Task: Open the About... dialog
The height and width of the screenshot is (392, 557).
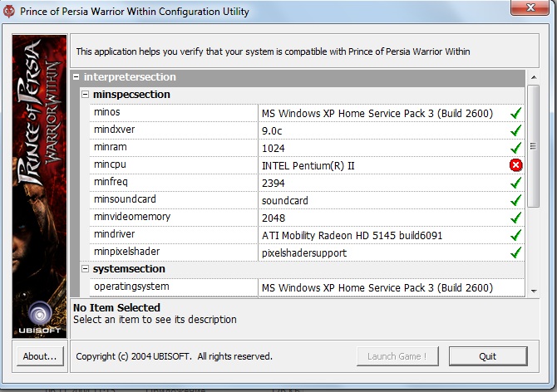Action: [x=39, y=356]
